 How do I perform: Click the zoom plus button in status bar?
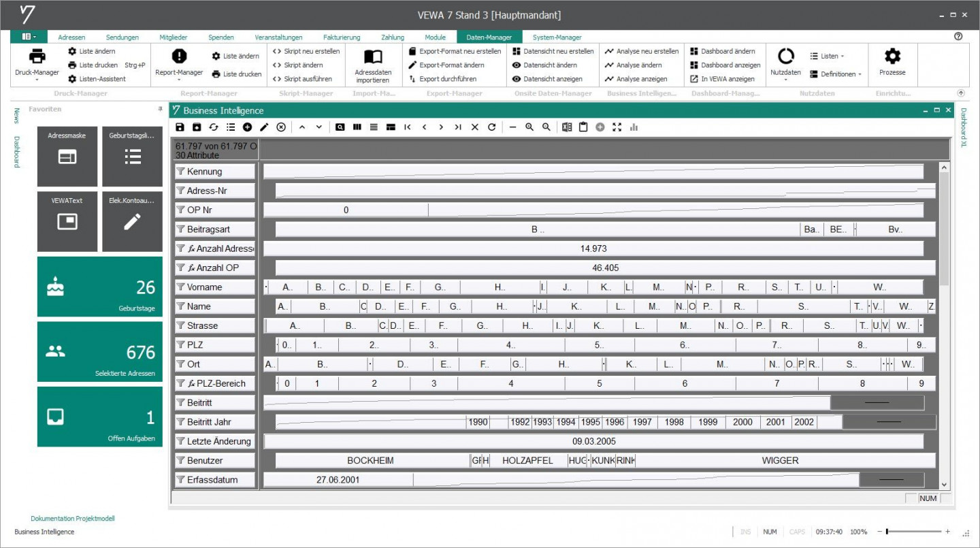coord(948,532)
